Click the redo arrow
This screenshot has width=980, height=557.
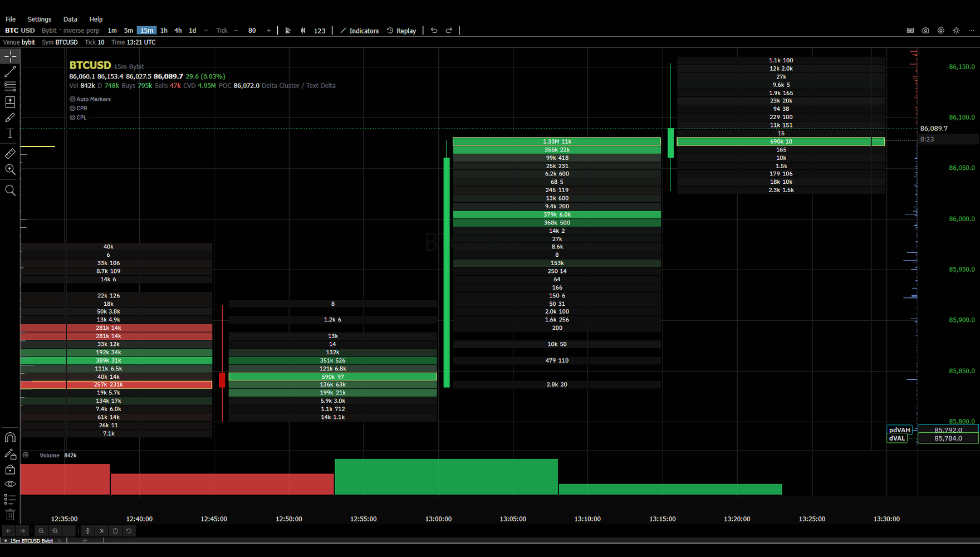pyautogui.click(x=449, y=31)
